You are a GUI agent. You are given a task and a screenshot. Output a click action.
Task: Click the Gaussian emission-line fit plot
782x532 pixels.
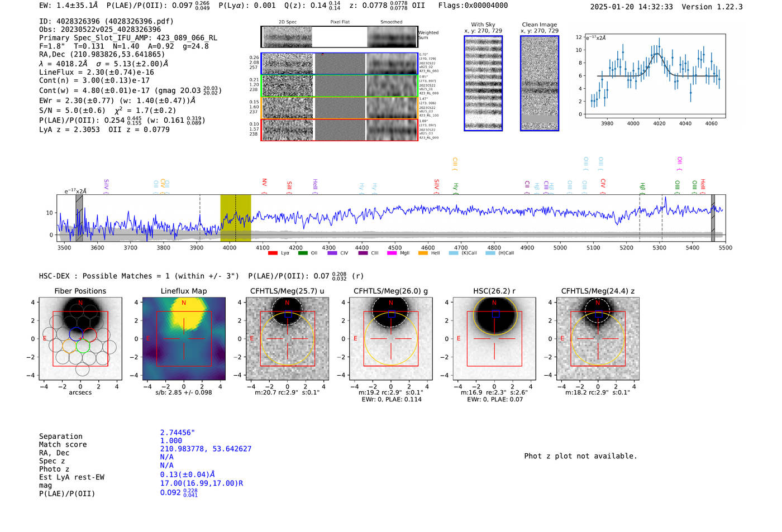[x=655, y=76]
